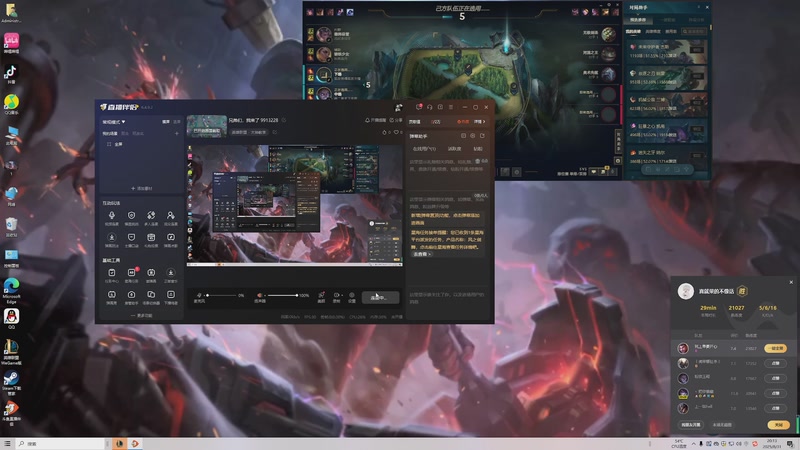Image resolution: width=800 pixels, height=450 pixels.
Task: Mute the microphone icon in the control bar
Action: (x=199, y=295)
